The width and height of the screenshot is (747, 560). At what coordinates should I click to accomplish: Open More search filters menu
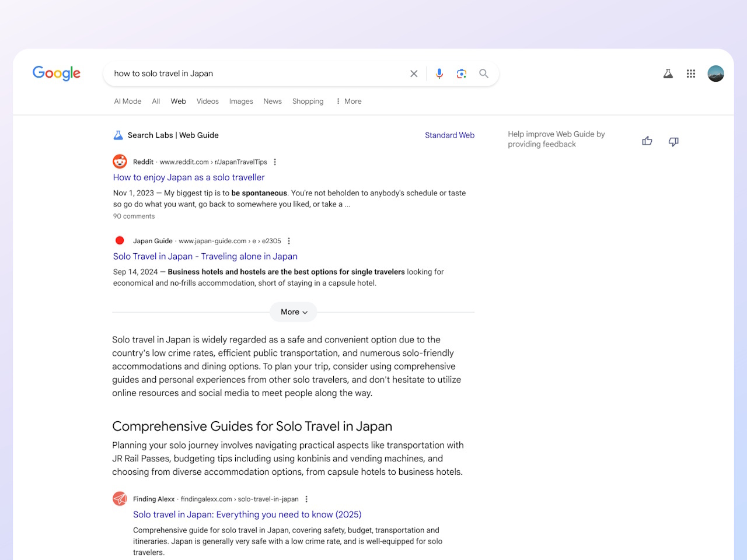[x=348, y=101]
